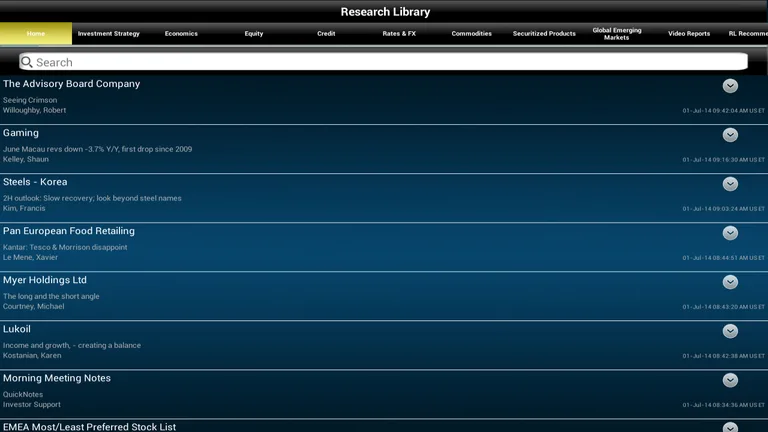
Task: Expand the Gaming report chevron
Action: click(730, 135)
